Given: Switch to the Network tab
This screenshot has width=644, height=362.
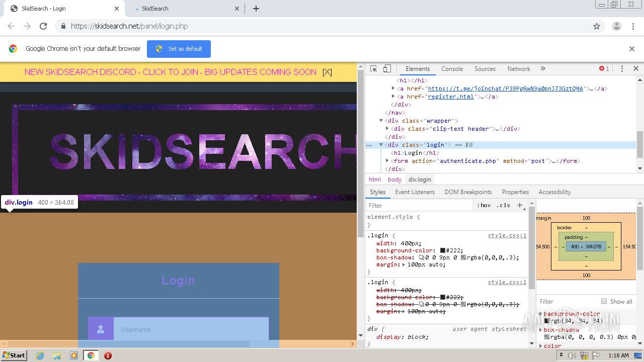Looking at the screenshot, I should (519, 69).
